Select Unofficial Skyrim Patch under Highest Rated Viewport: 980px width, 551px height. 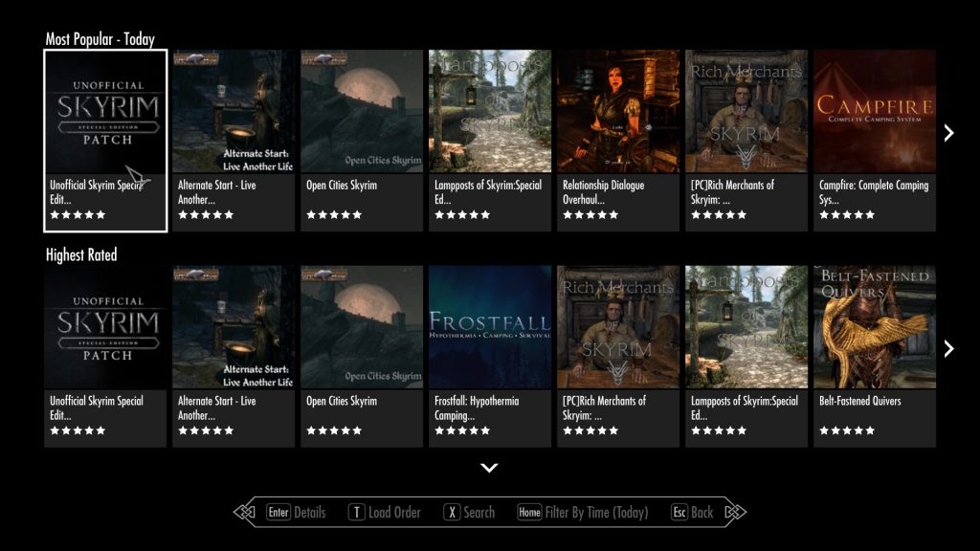[105, 356]
